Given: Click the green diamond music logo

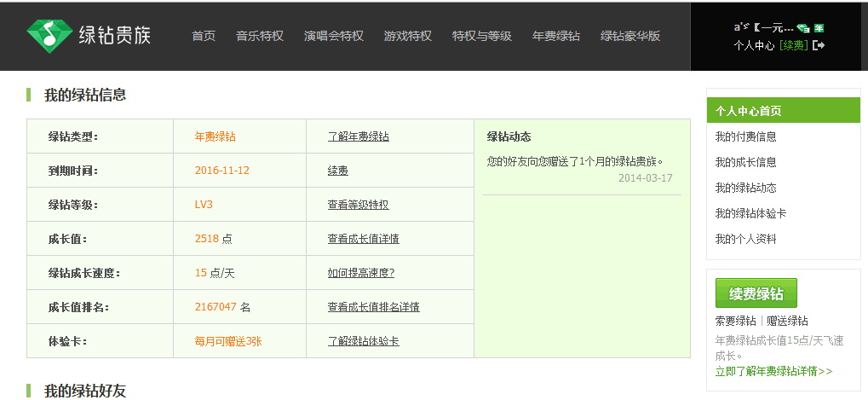Looking at the screenshot, I should click(49, 36).
